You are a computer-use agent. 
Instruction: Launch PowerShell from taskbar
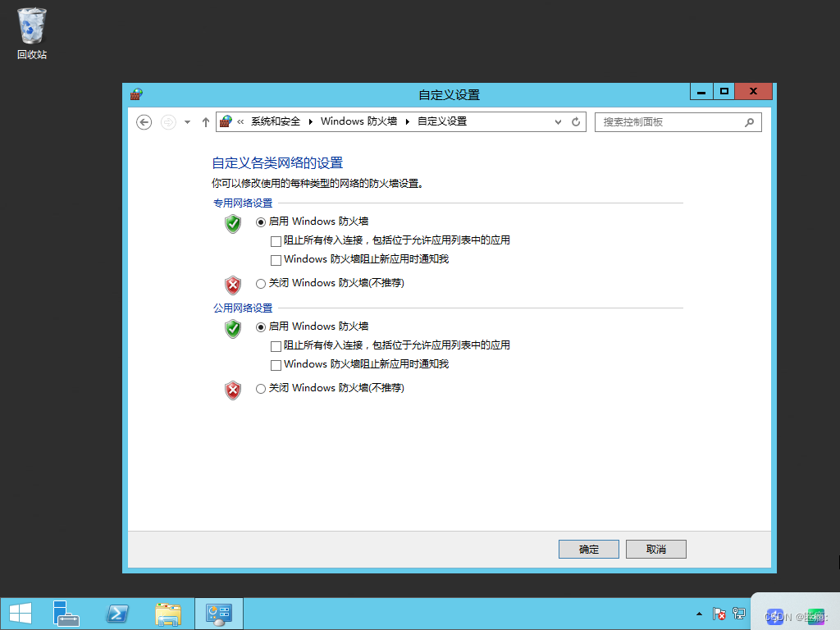(x=117, y=614)
